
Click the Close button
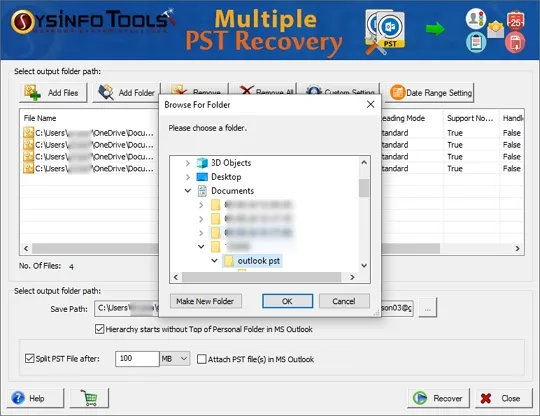click(504, 398)
